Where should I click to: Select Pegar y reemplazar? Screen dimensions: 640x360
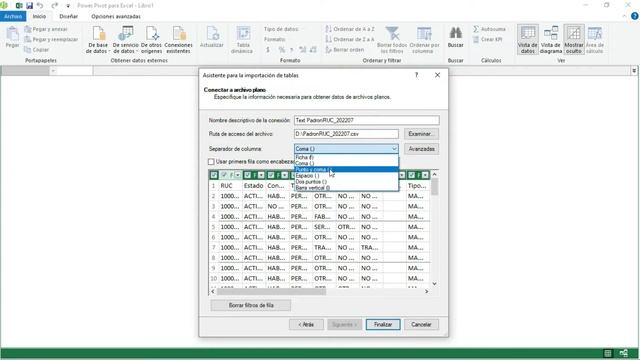(51, 40)
